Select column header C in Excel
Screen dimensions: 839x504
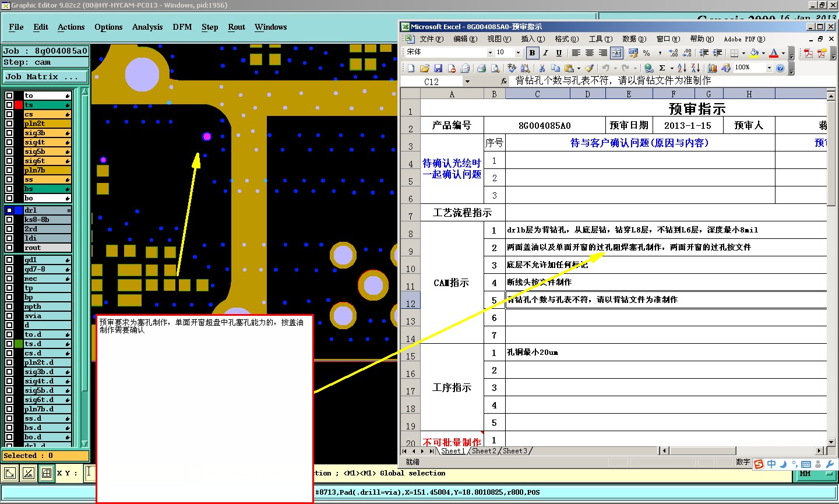click(x=537, y=94)
